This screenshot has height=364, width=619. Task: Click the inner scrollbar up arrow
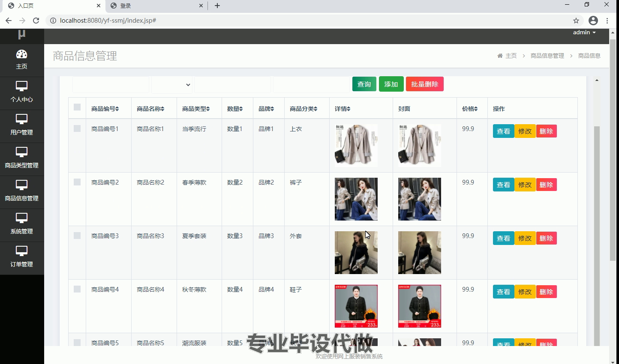(x=597, y=80)
